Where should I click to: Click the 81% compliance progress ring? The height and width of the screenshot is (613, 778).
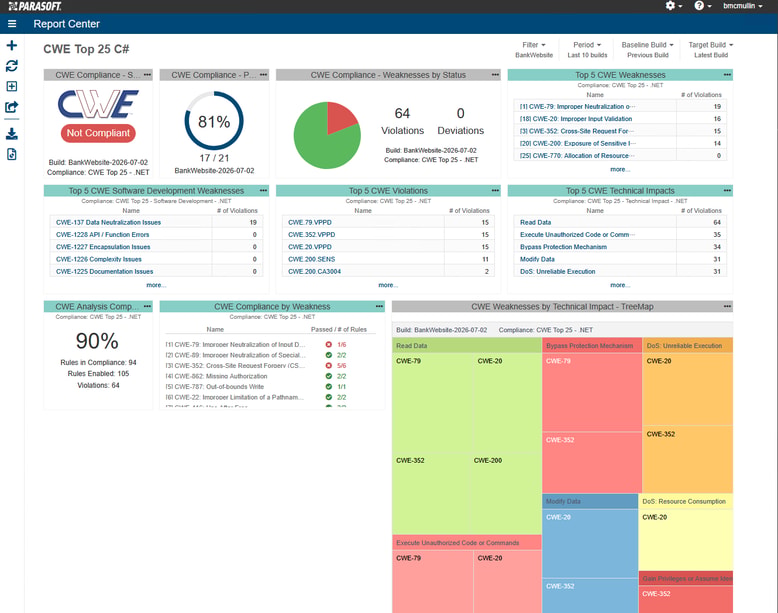(x=214, y=121)
